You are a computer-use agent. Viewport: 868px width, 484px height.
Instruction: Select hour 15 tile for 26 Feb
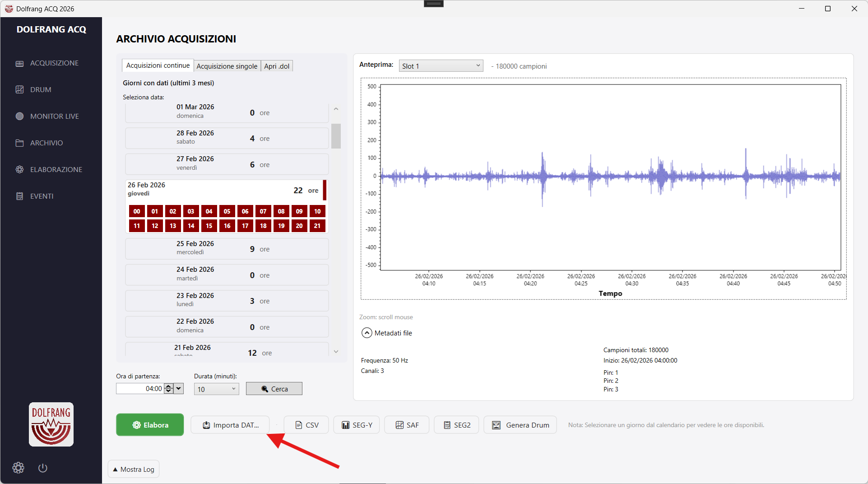click(x=209, y=226)
